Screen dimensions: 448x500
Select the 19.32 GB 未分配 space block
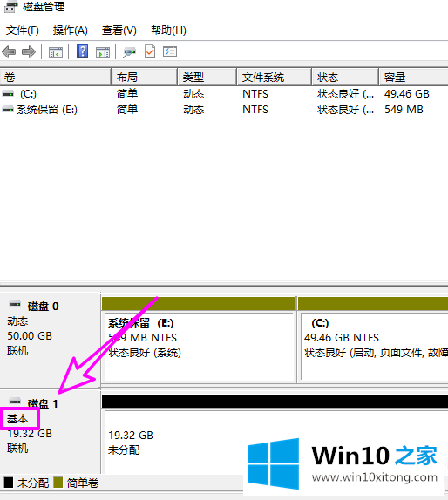(275, 434)
